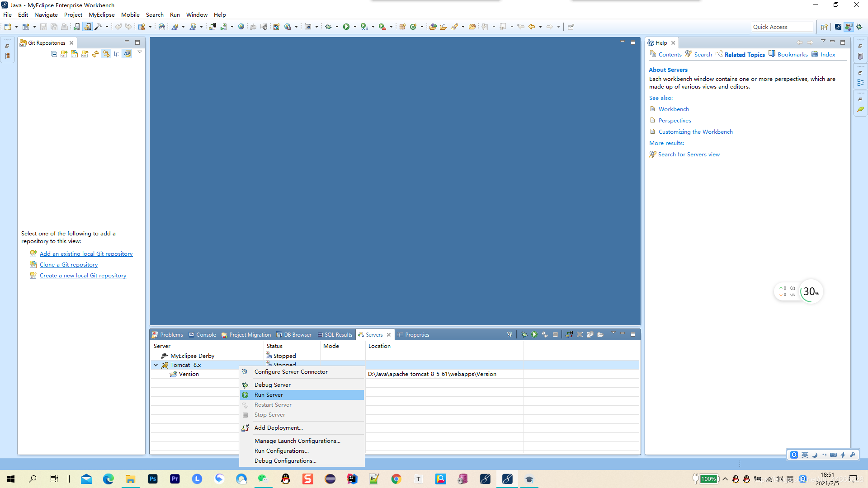Click Add an existing local Git repository
Screen dimensions: 868x488
(x=86, y=253)
